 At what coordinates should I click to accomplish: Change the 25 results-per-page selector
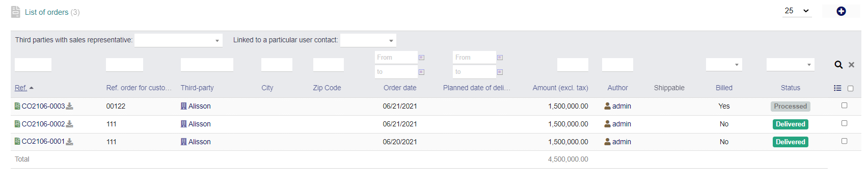tap(797, 11)
